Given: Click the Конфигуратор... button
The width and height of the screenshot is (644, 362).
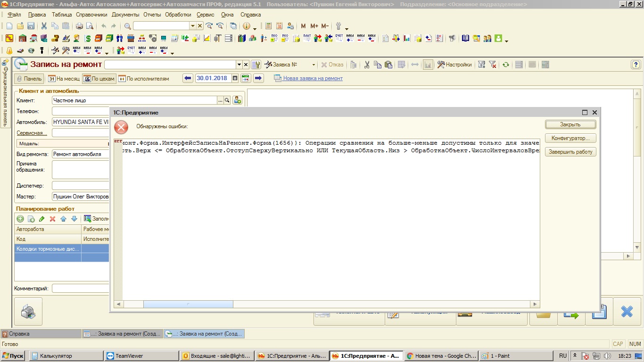Looking at the screenshot, I should (570, 138).
